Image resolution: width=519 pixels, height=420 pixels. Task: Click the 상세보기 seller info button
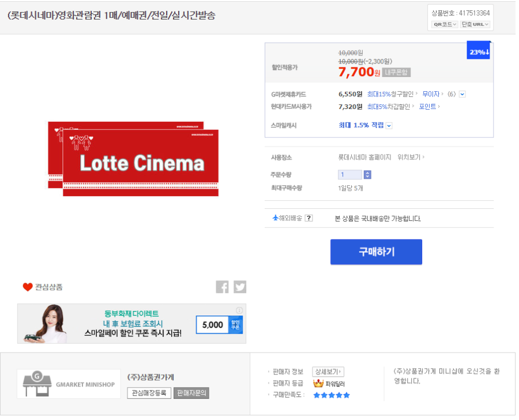(328, 372)
